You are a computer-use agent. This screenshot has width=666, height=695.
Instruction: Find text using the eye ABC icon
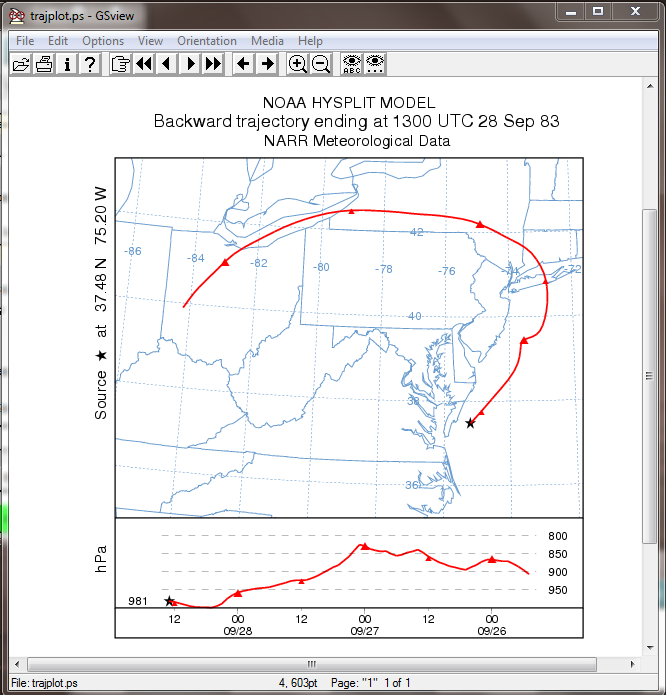click(x=352, y=64)
